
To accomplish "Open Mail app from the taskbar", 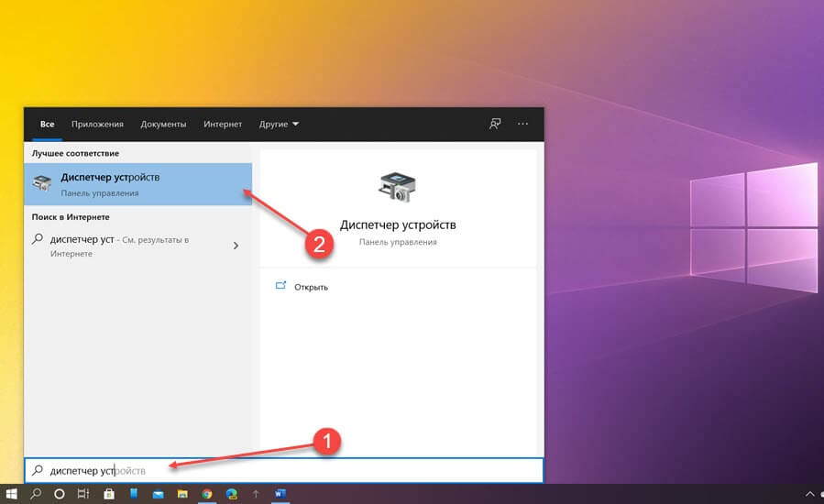I will click(159, 495).
